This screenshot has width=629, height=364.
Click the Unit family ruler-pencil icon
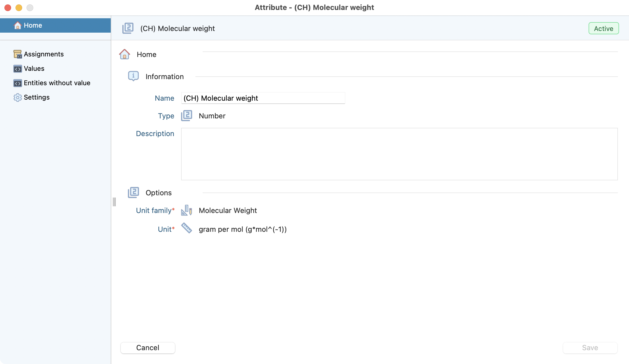187,210
